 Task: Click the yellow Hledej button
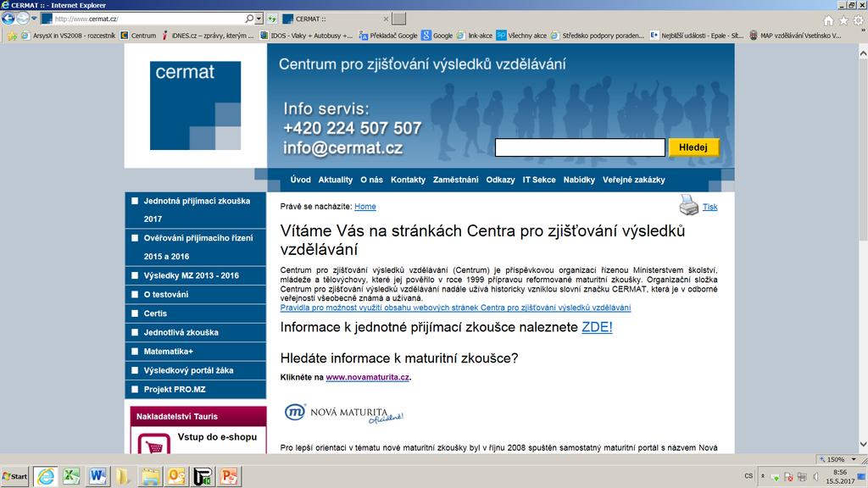pos(693,147)
